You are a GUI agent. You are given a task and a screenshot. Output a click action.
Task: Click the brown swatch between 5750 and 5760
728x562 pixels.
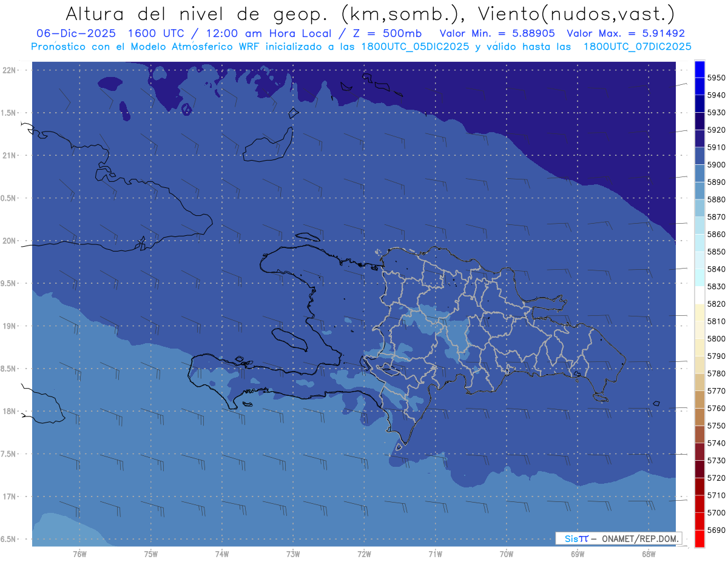pos(699,416)
